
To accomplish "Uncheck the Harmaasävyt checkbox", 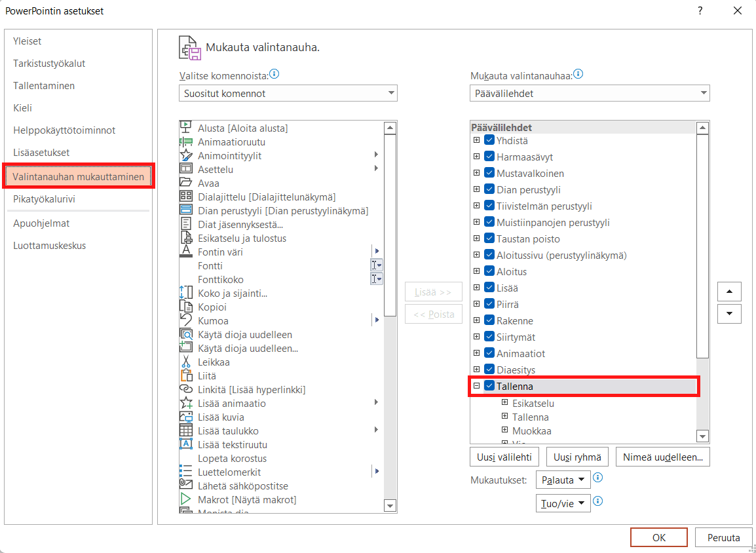I will (x=489, y=157).
